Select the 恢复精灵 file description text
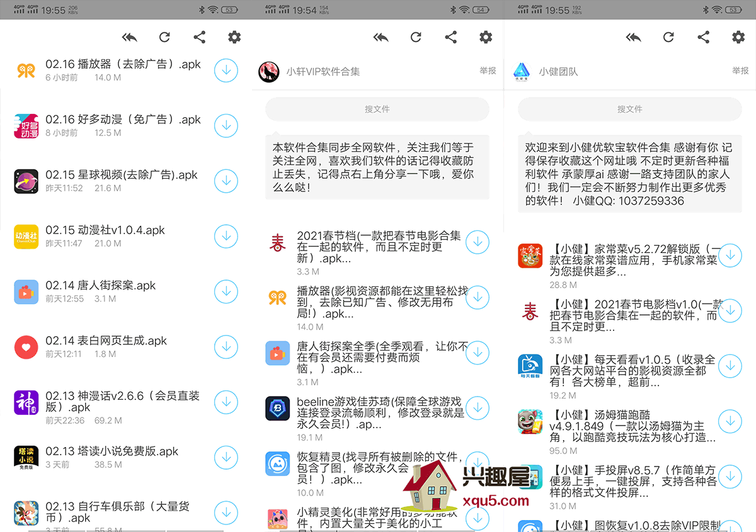Image resolution: width=756 pixels, height=532 pixels. click(x=381, y=468)
